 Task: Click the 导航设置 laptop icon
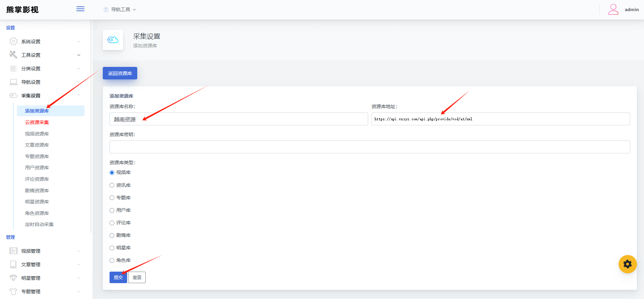point(14,82)
